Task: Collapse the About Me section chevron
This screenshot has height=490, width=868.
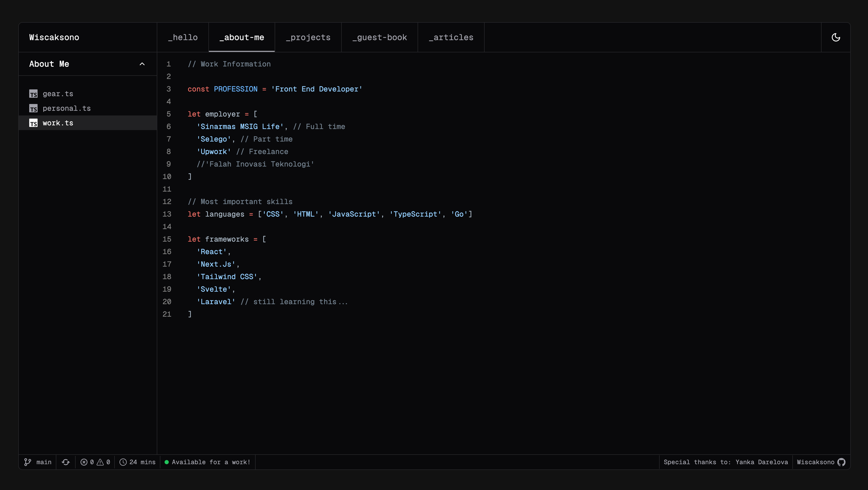Action: point(142,64)
